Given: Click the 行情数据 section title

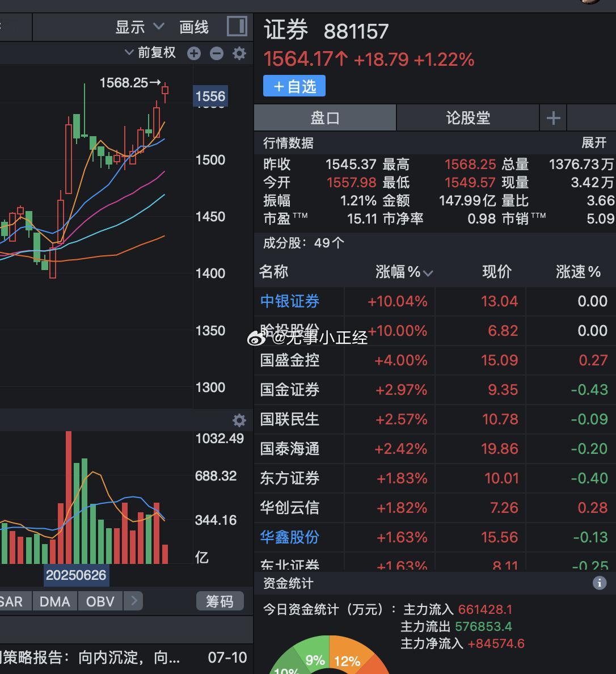Looking at the screenshot, I should (289, 143).
